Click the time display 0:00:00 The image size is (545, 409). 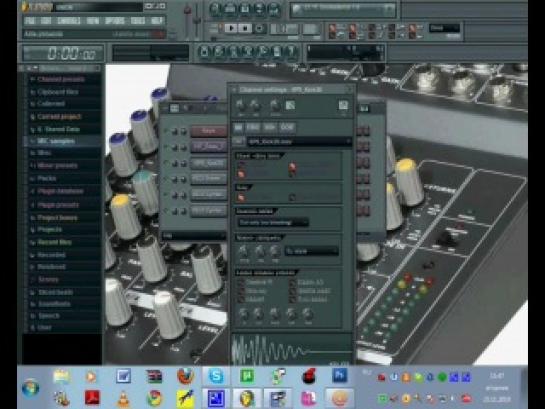click(x=63, y=53)
